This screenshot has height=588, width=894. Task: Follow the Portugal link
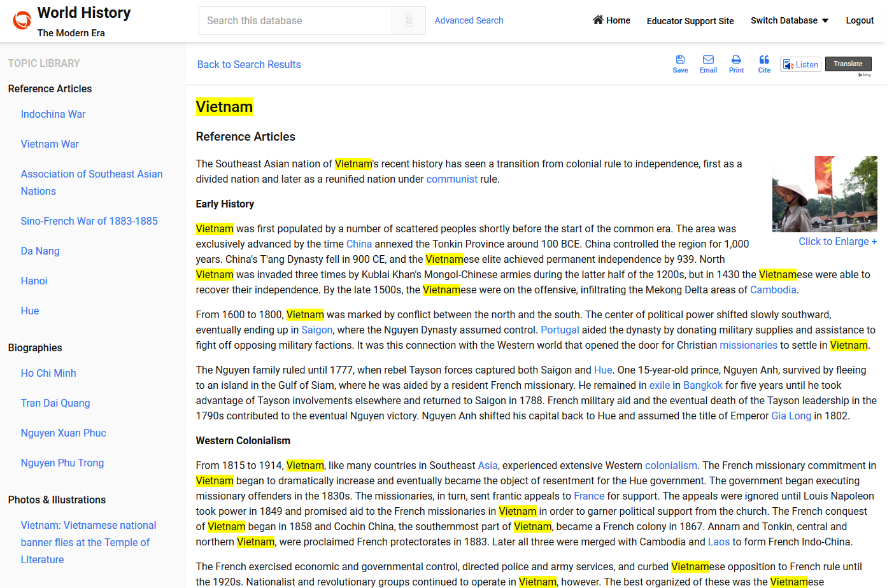[560, 330]
